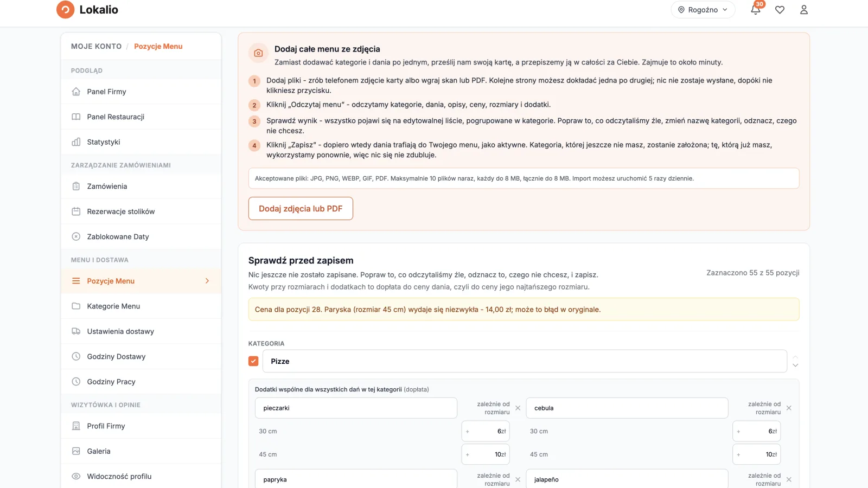Click the Widoczność profilu eye icon
Screen dimensions: 868x488
pyautogui.click(x=76, y=477)
